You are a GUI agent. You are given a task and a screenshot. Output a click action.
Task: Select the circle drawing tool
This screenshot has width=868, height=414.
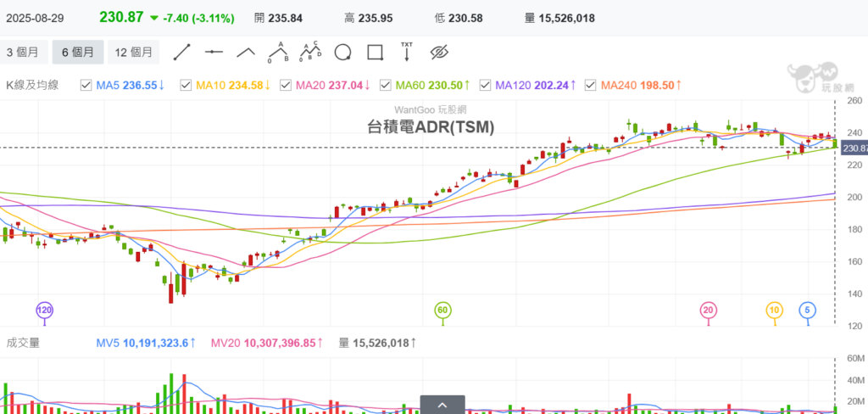[x=342, y=53]
